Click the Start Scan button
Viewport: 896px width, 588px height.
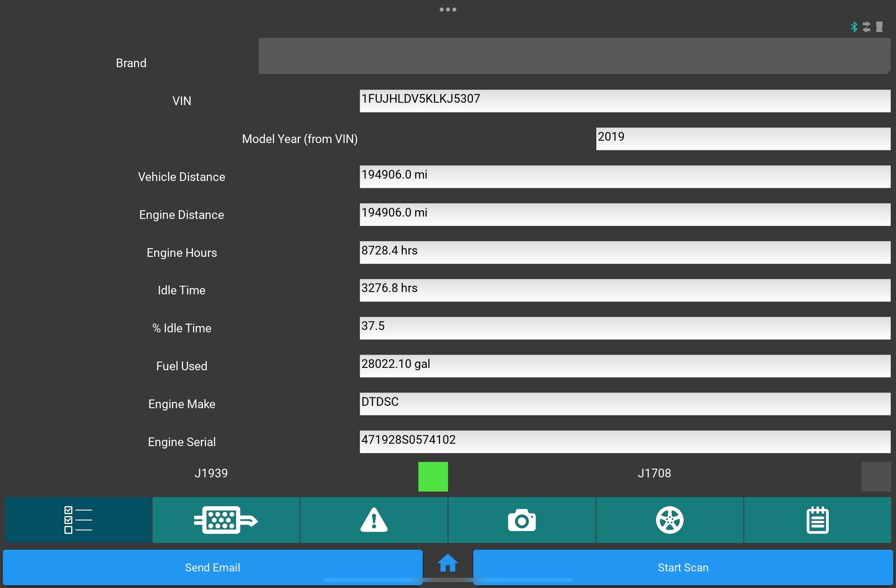tap(682, 567)
